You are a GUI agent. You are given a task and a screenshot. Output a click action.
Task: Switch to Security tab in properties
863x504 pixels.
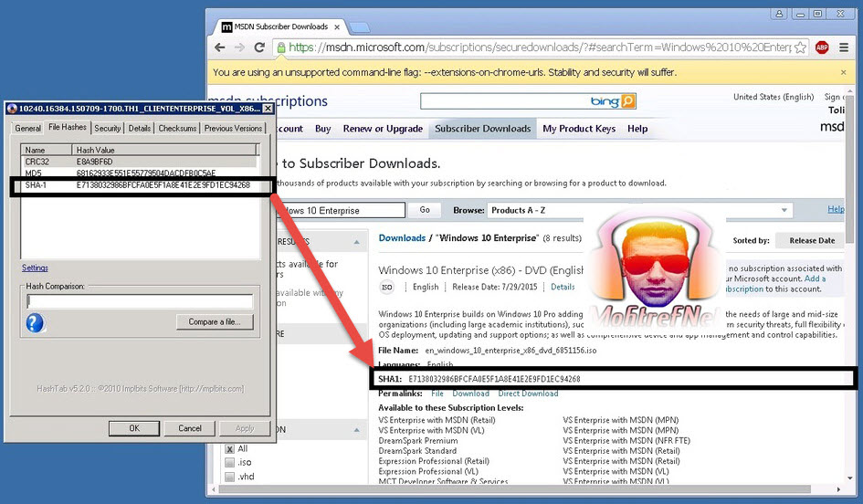click(108, 128)
